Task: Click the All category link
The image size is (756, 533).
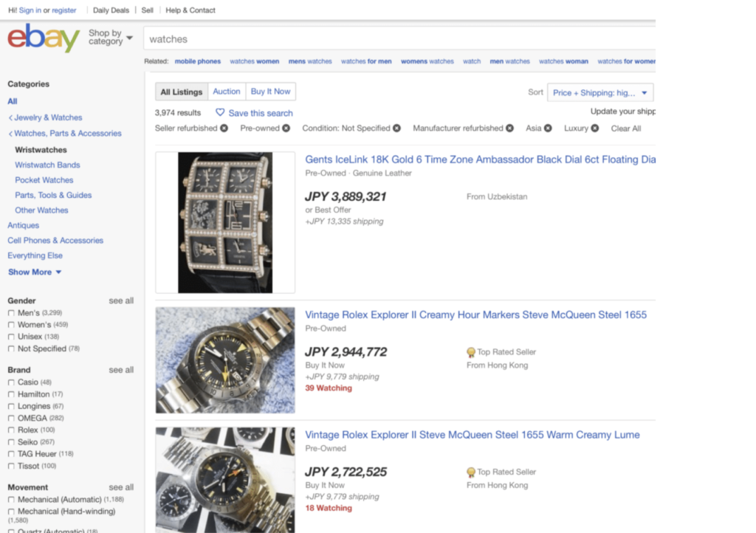Action: 12,101
